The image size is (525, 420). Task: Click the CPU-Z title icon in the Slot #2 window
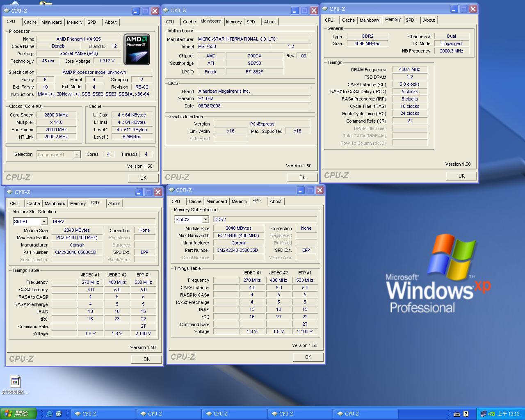coord(171,190)
